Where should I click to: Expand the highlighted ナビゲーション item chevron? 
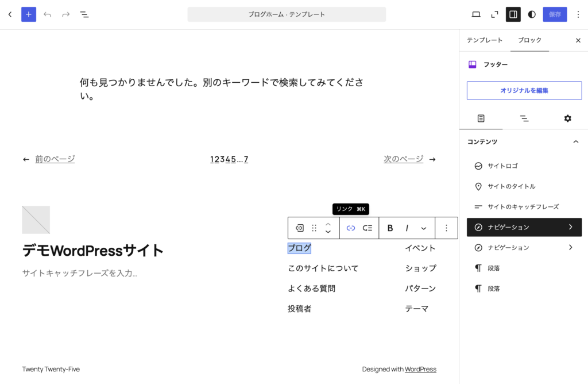tap(570, 227)
